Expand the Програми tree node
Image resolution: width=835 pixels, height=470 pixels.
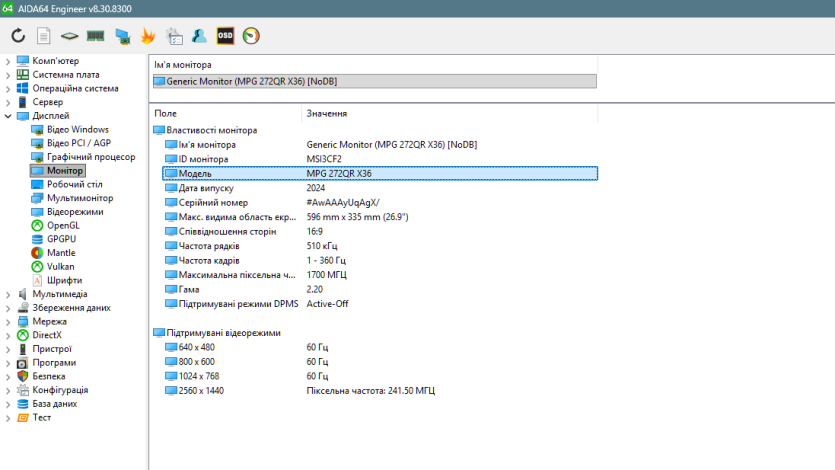8,363
